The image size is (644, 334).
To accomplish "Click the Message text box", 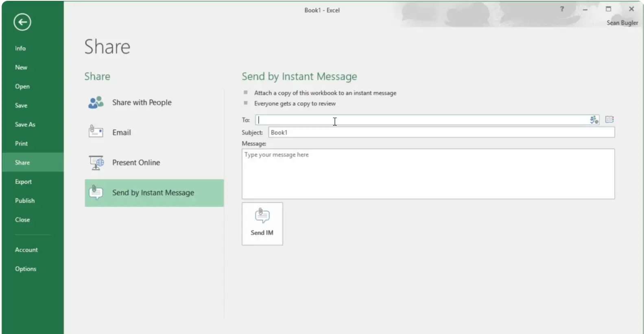I will tap(428, 174).
